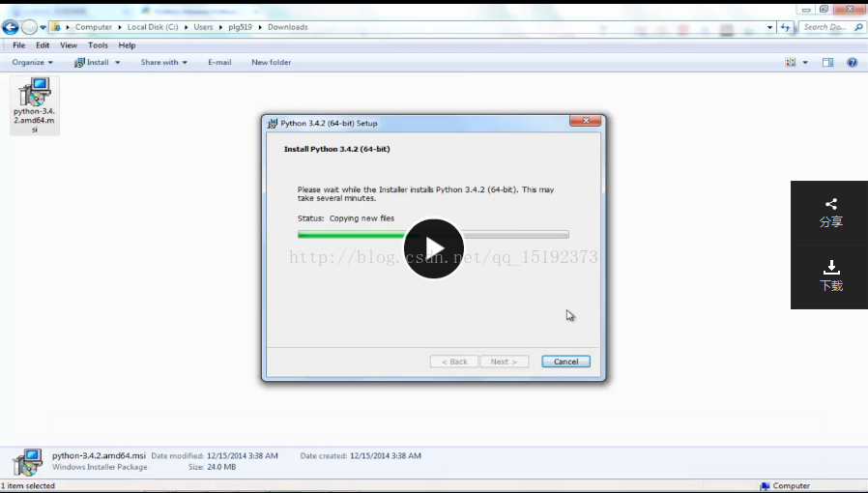This screenshot has width=868, height=493.
Task: Click the Install toolbar button
Action: [92, 62]
